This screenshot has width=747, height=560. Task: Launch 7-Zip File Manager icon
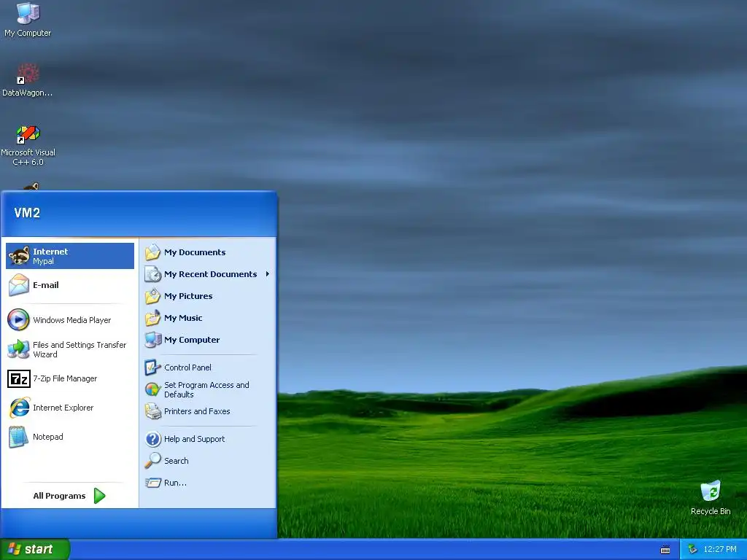[18, 378]
